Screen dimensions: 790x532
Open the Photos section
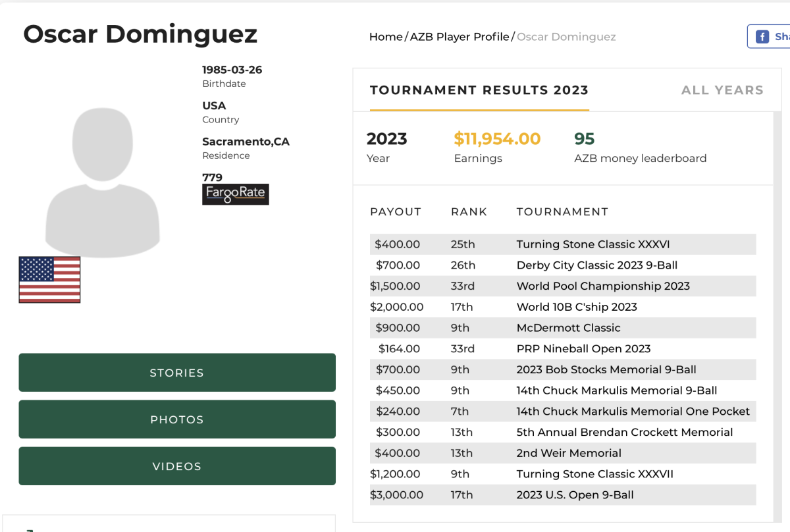(176, 419)
